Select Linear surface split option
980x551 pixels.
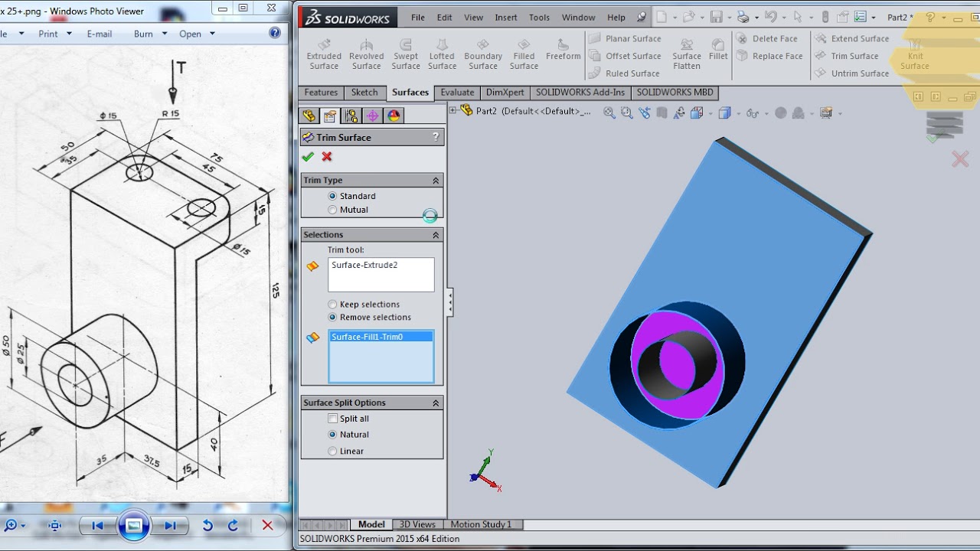(x=345, y=452)
